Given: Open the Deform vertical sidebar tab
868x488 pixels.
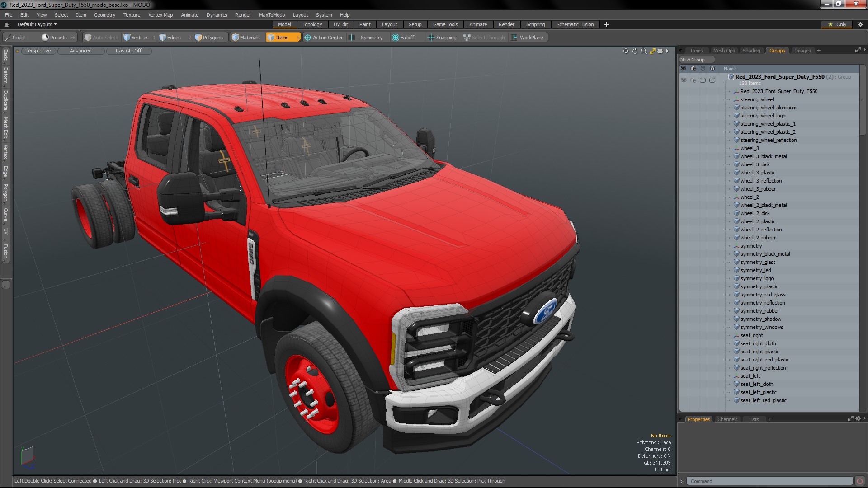Looking at the screenshot, I should click(x=6, y=75).
